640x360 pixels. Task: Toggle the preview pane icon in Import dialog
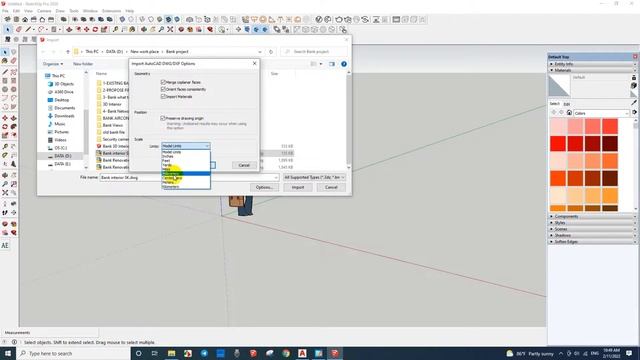click(x=331, y=64)
